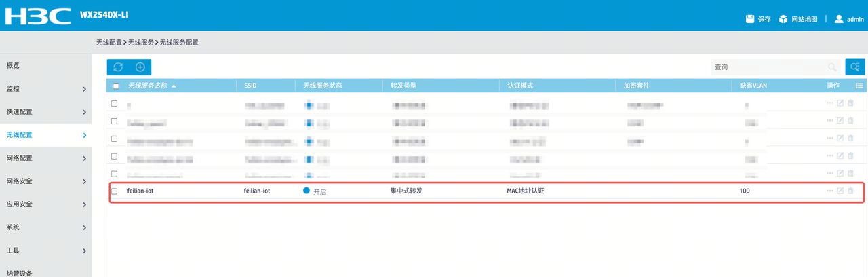Click the 认证模式 column header

pyautogui.click(x=520, y=86)
